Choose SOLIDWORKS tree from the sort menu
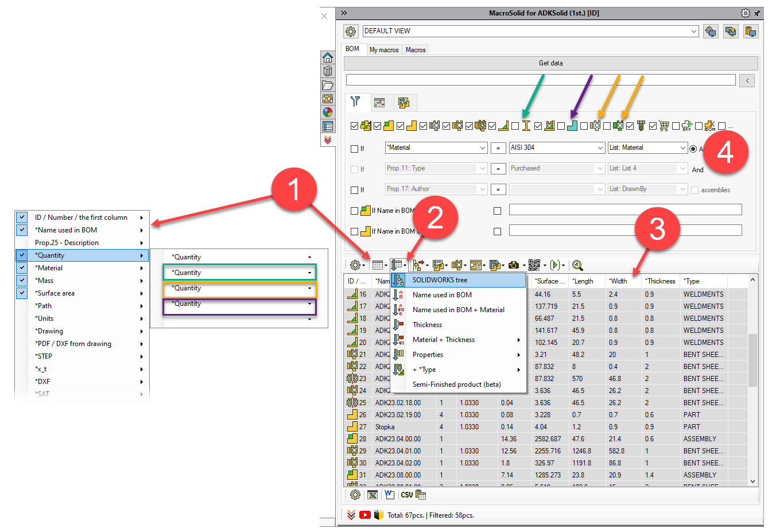This screenshot has height=532, width=772. pos(459,280)
